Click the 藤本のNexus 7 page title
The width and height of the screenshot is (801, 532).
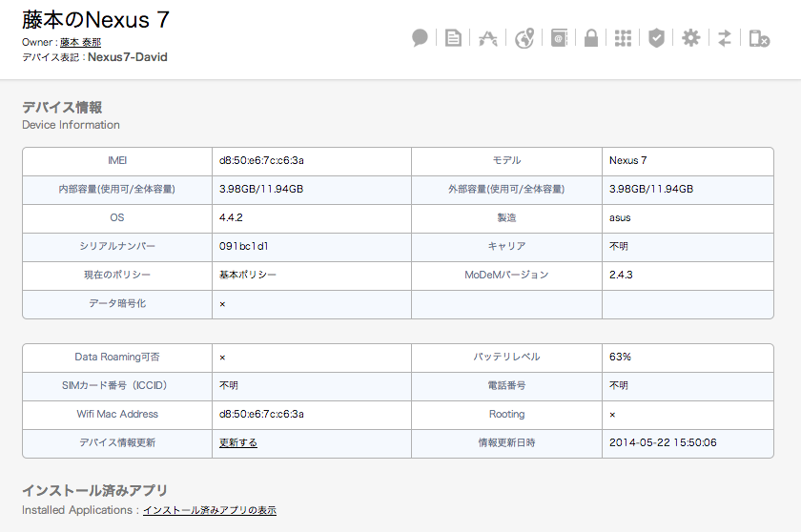95,20
